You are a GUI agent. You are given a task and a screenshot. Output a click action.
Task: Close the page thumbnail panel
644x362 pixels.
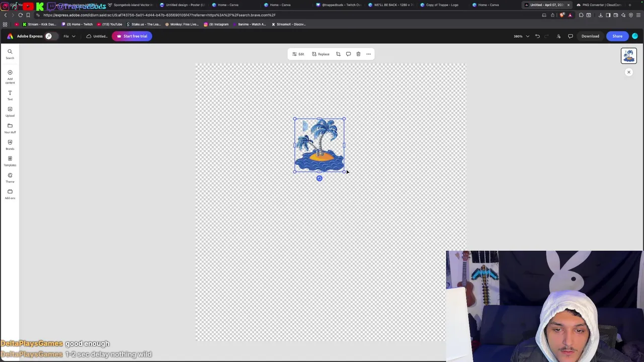click(x=628, y=72)
